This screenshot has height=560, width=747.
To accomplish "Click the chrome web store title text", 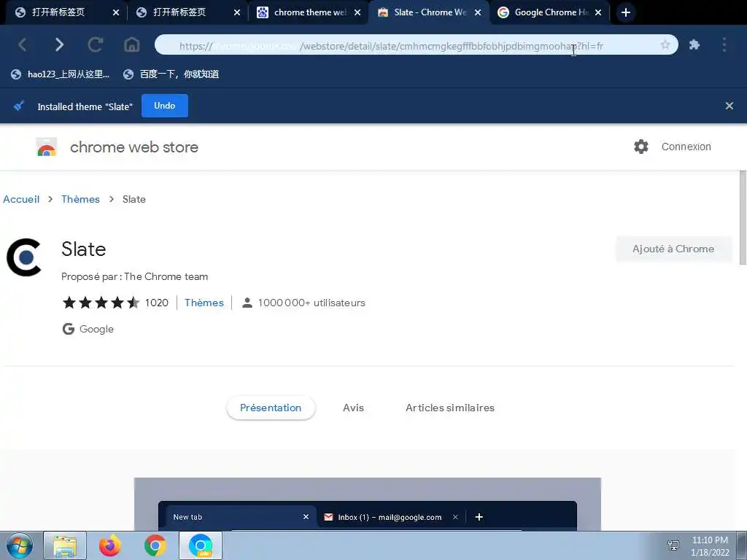I will pyautogui.click(x=134, y=147).
